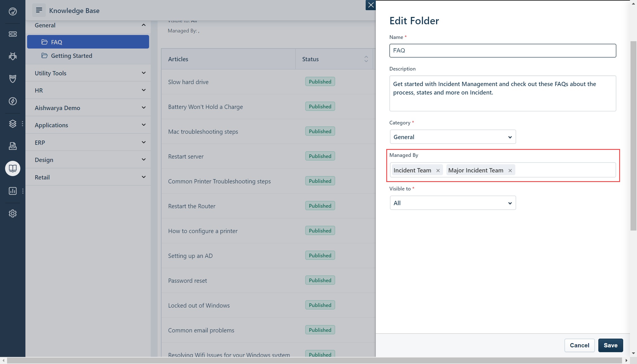The width and height of the screenshot is (637, 364).
Task: Open the layers stack sidebar icon
Action: (x=13, y=124)
